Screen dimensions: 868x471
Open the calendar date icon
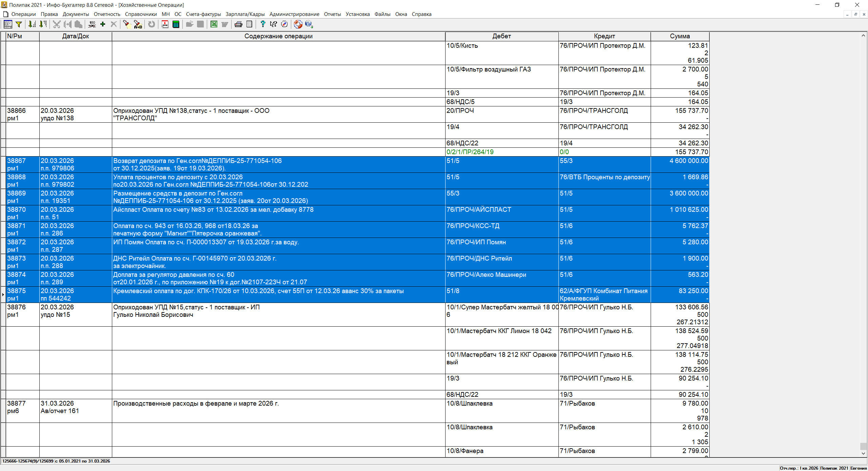[165, 24]
